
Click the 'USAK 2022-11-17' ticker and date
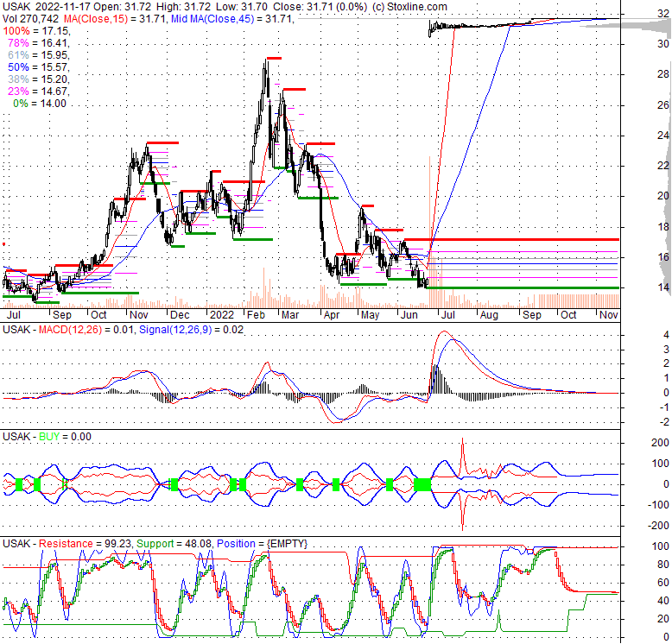[x=47, y=7]
